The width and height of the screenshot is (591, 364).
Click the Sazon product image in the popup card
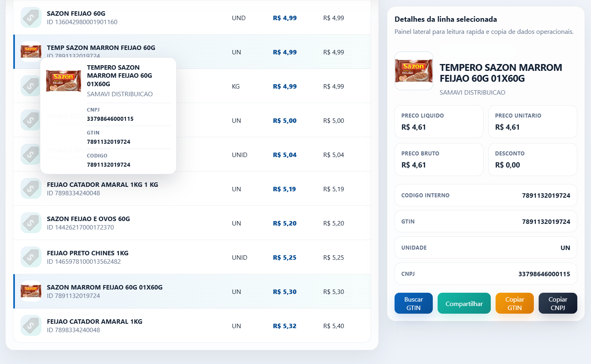point(64,81)
